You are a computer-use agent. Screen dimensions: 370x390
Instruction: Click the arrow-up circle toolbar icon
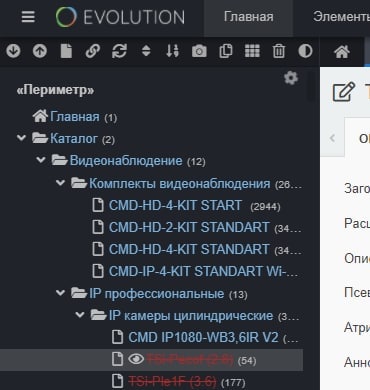pos(40,51)
